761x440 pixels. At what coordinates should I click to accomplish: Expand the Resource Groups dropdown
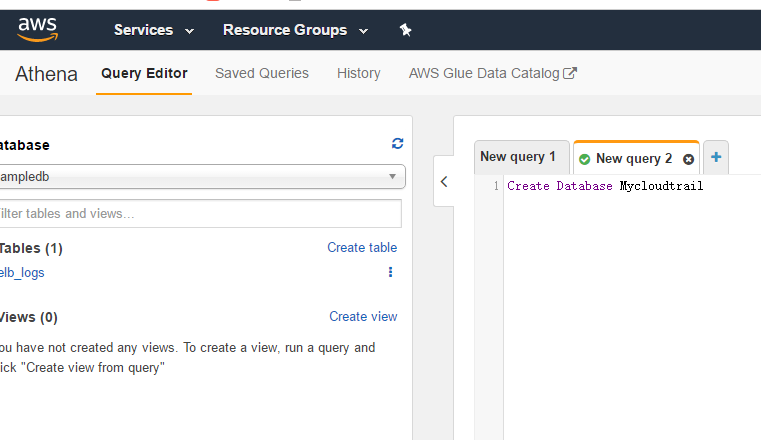(295, 30)
